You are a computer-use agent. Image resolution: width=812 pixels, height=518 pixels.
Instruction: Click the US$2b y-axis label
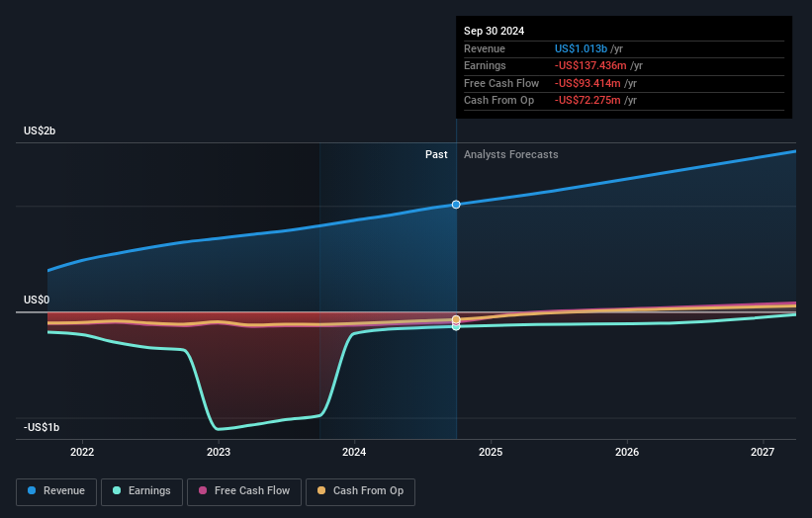pos(40,130)
